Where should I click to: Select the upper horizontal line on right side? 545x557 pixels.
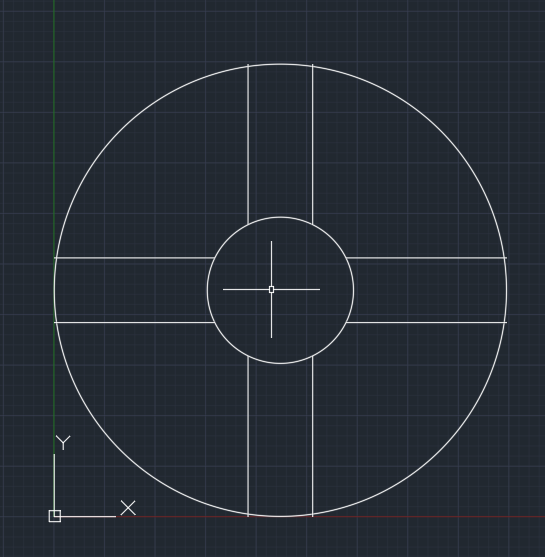(x=426, y=258)
